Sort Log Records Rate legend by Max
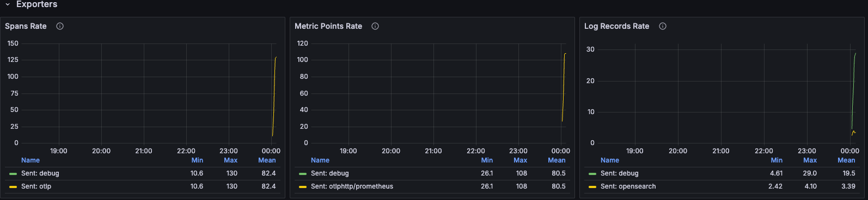Image resolution: width=868 pixels, height=200 pixels. tap(810, 160)
